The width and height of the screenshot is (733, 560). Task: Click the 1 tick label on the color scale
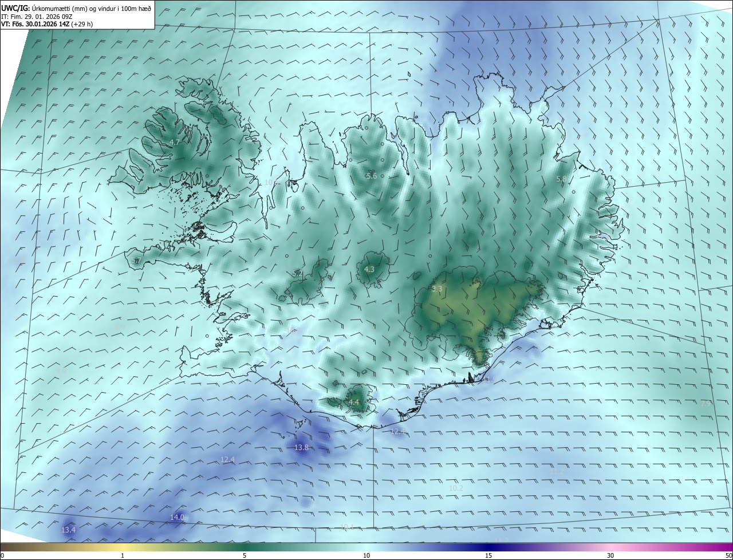tap(123, 555)
